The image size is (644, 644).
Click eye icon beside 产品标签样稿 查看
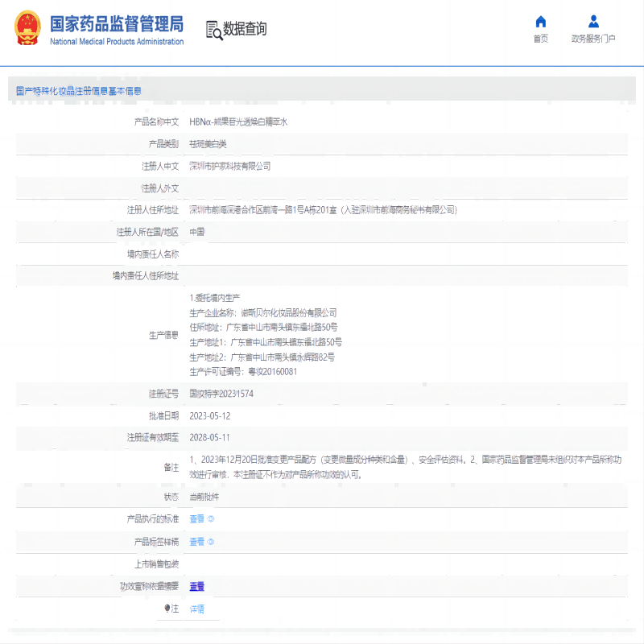click(211, 542)
